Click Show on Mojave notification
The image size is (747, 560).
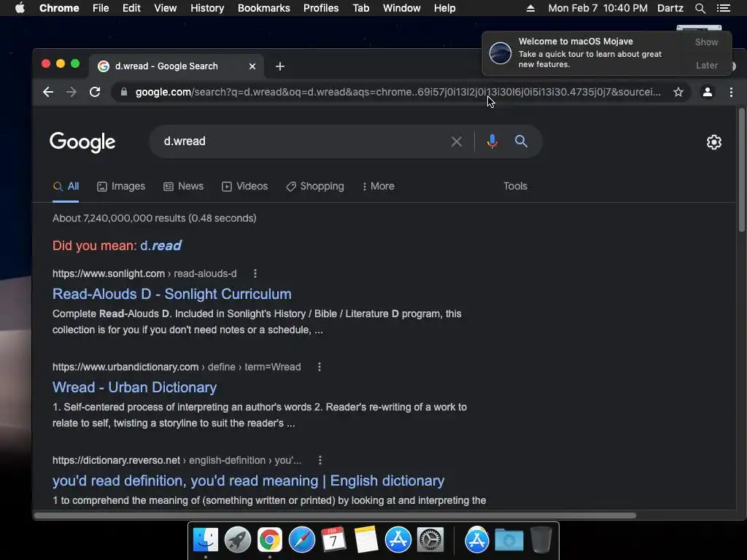(706, 42)
